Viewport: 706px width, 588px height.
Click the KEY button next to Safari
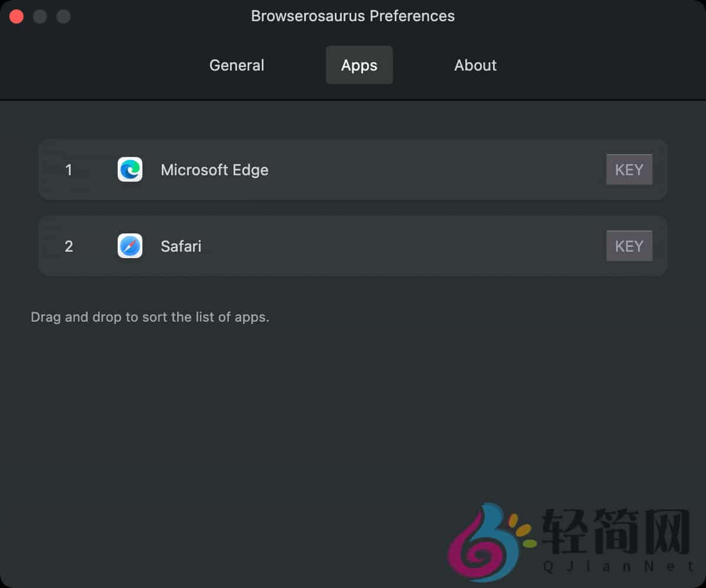tap(629, 246)
